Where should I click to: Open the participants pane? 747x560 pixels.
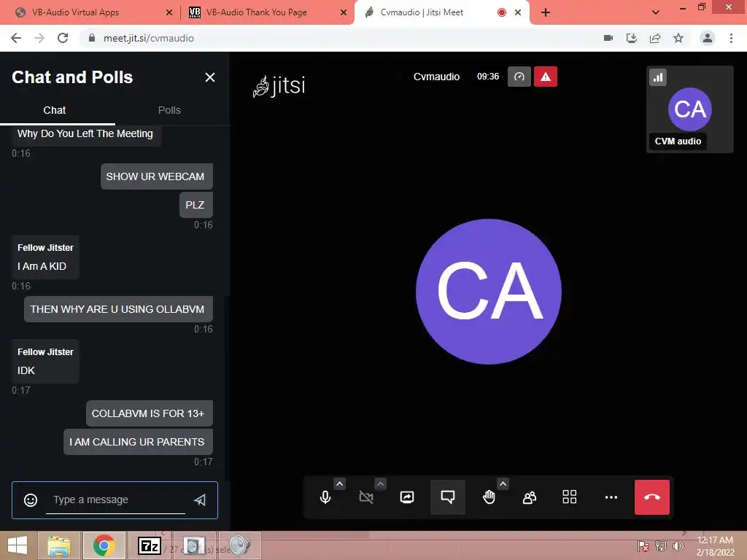530,497
